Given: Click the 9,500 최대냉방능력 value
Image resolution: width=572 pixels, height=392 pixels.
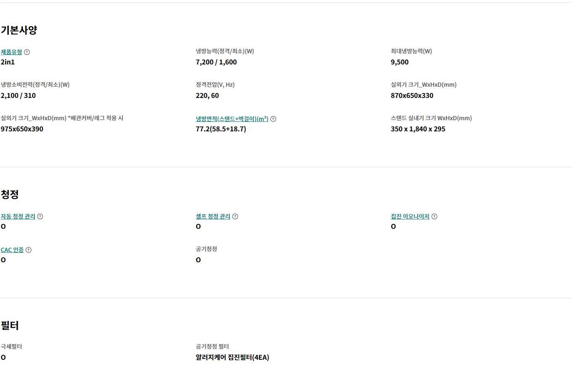Looking at the screenshot, I should click(x=400, y=62).
